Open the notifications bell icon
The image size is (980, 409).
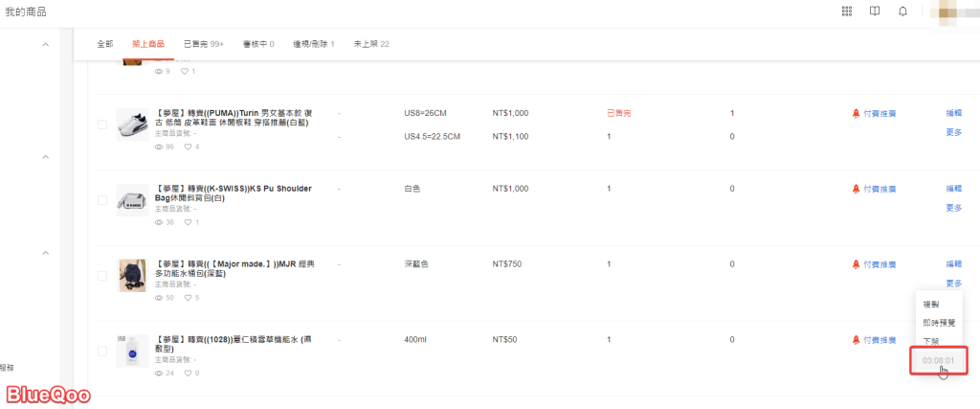pos(902,11)
